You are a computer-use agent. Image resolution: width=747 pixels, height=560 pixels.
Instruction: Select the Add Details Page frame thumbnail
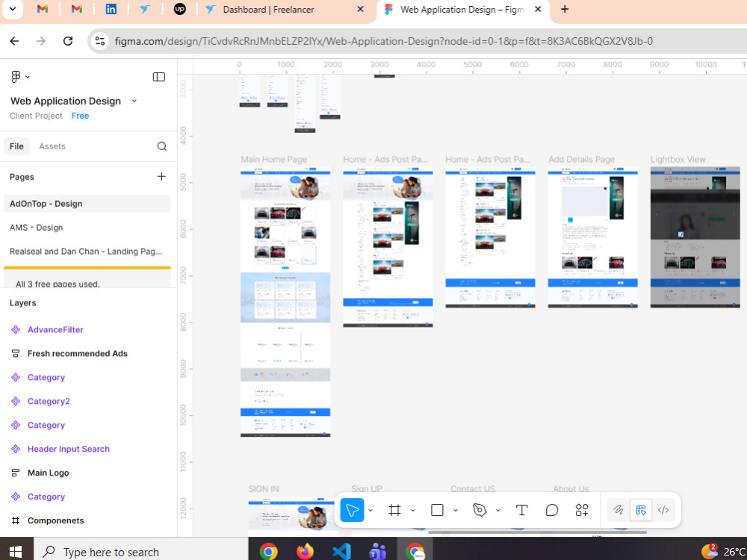592,237
